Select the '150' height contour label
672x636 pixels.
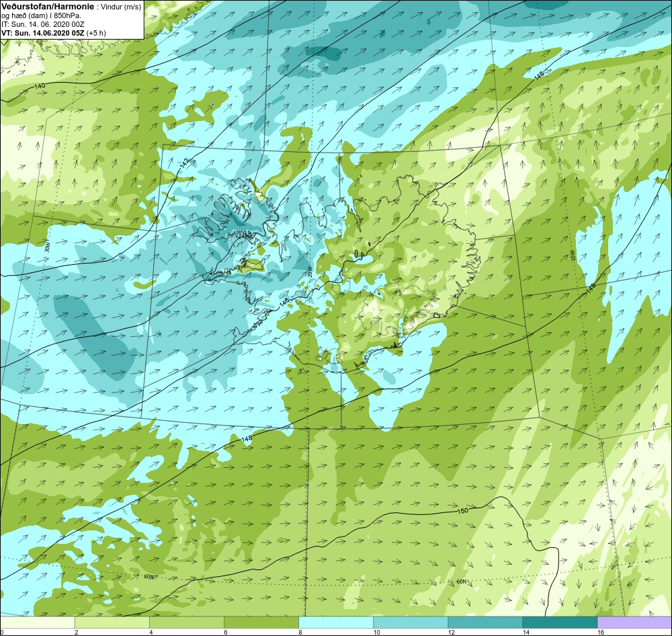point(463,511)
